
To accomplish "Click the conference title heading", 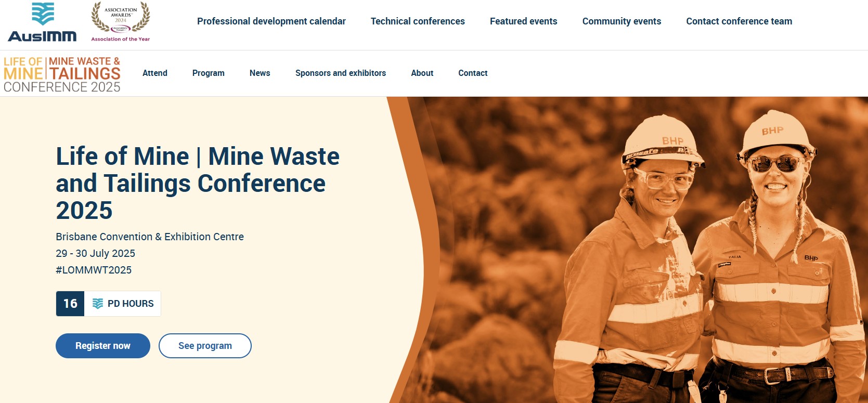I will tap(198, 183).
